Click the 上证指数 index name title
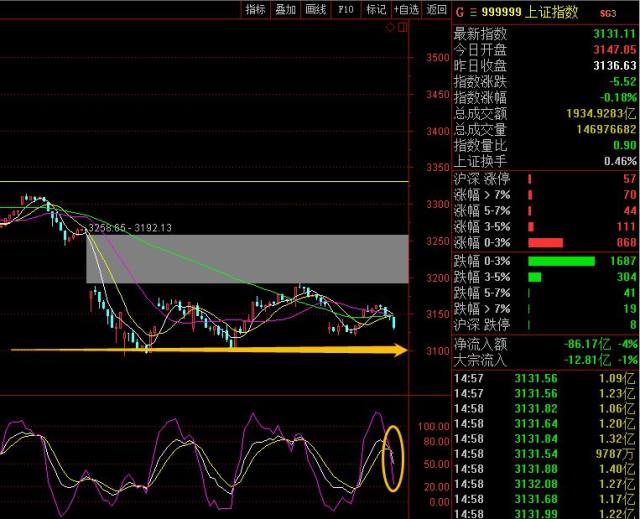Viewport: 640px width, 519px height. (550, 13)
